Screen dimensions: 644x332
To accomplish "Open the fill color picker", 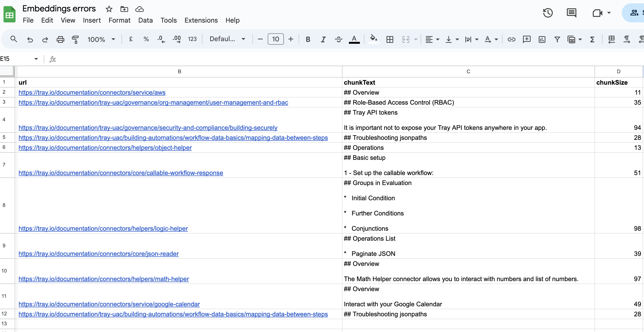I will 373,39.
